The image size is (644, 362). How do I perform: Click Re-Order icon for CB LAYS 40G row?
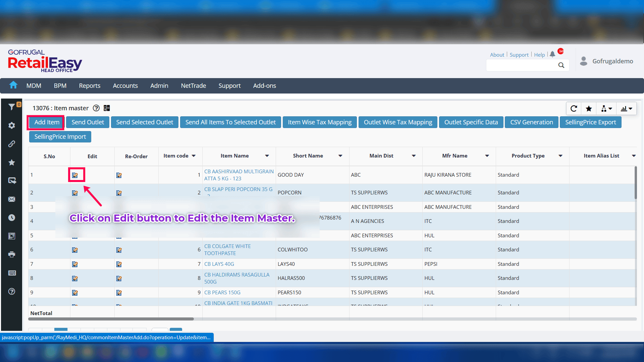[x=119, y=264]
